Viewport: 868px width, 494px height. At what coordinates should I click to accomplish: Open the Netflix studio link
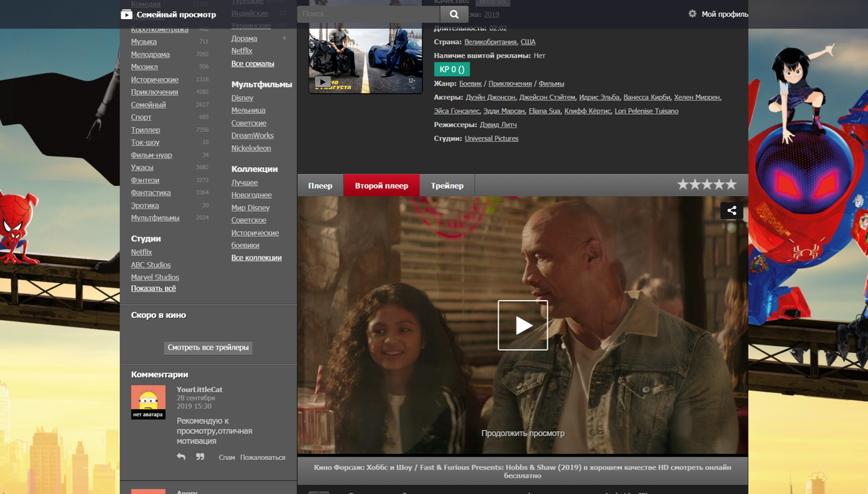[141, 252]
